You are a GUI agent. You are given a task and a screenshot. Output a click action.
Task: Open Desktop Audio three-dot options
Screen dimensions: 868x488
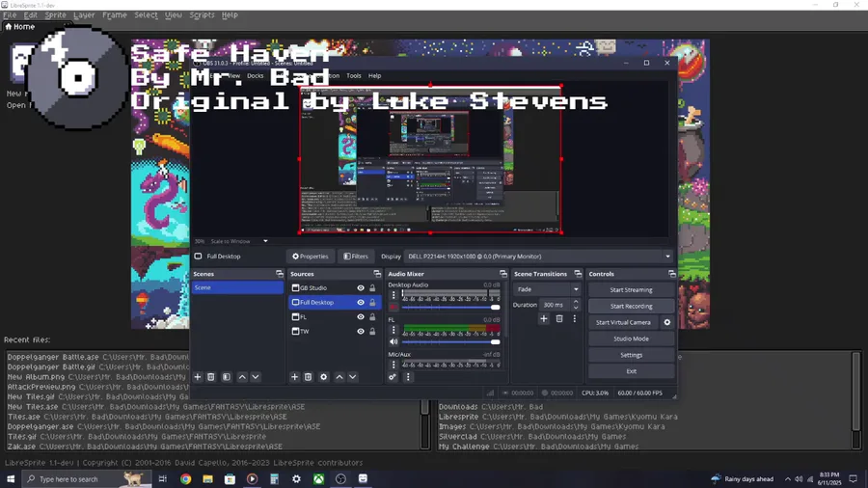[x=393, y=295]
